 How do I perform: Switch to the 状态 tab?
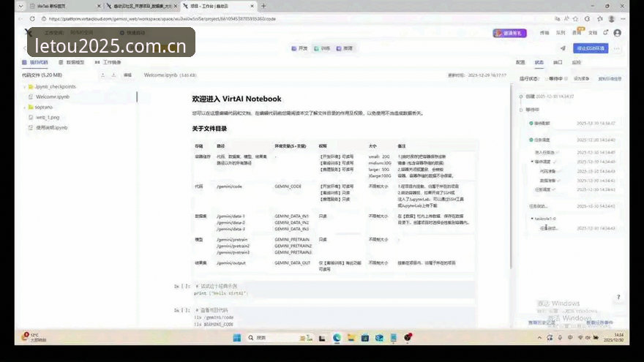tap(539, 62)
